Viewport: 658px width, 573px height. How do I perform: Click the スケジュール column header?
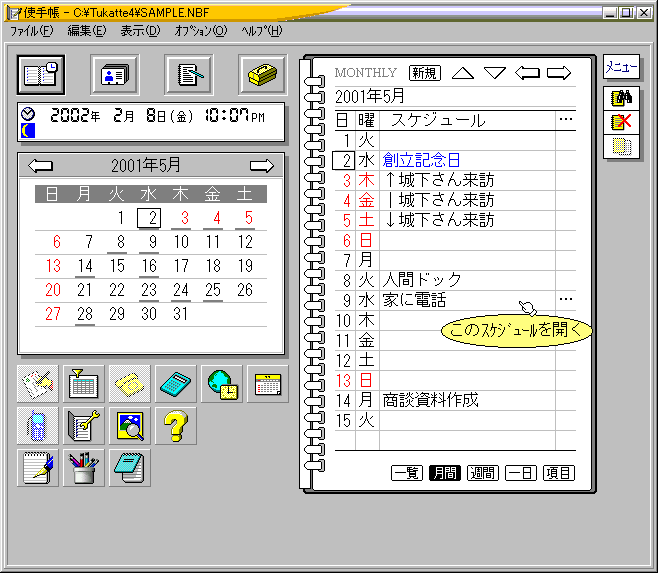[438, 120]
